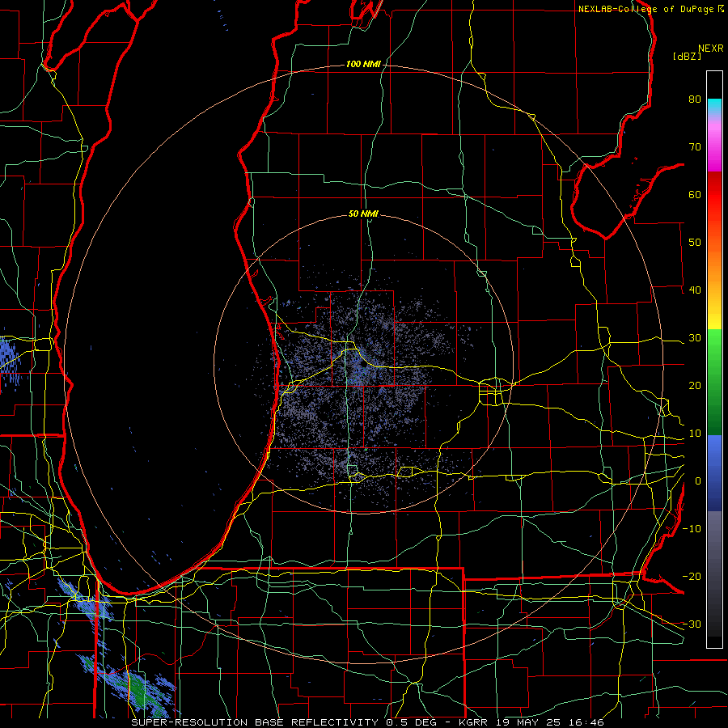Click the [dBZ] units label
Image resolution: width=728 pixels, height=728 pixels.
(687, 57)
